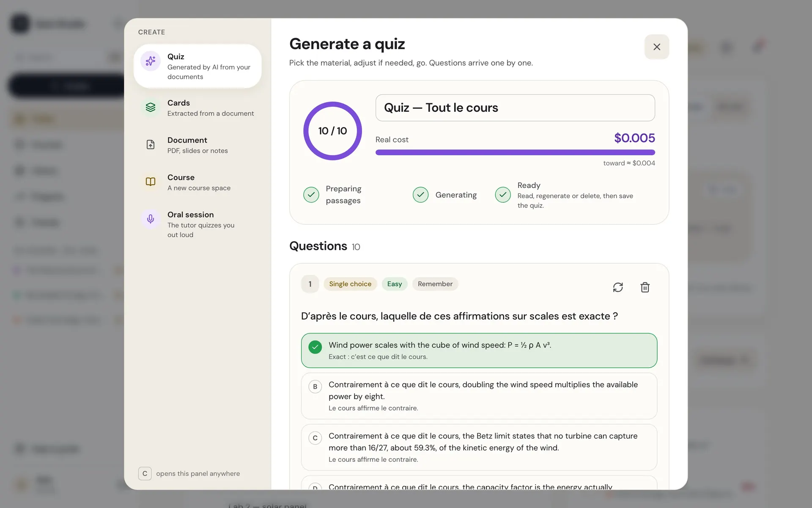The image size is (812, 508).
Task: Choose the wind power cube answer
Action: coord(479,351)
